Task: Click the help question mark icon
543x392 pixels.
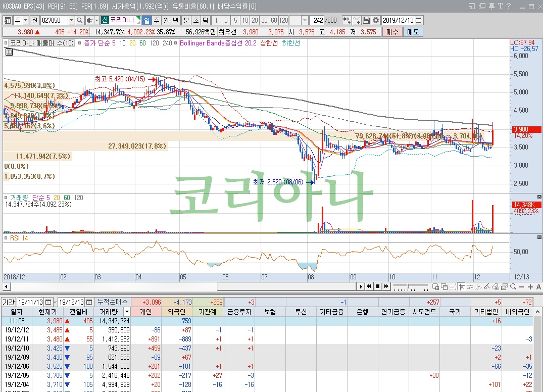Action: click(x=508, y=6)
